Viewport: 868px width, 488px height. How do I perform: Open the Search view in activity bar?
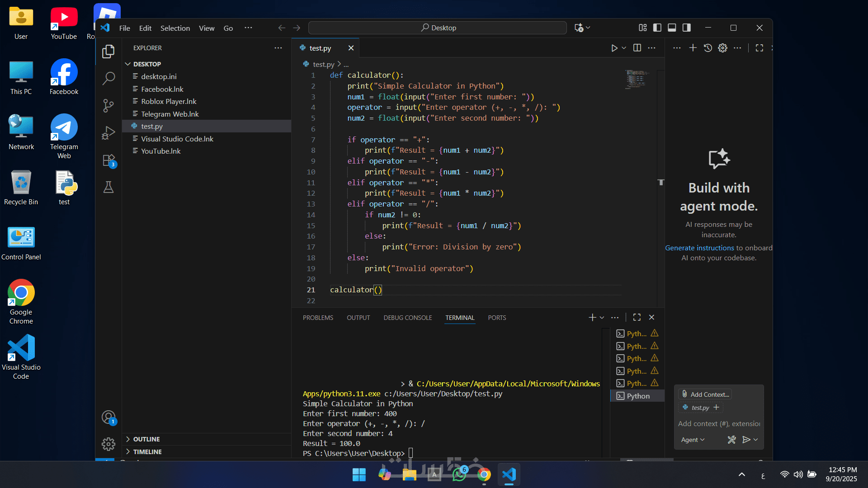coord(108,79)
